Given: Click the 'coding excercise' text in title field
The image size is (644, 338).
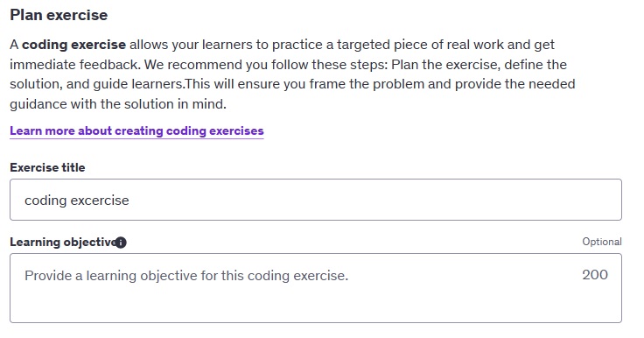Looking at the screenshot, I should pos(77,201).
